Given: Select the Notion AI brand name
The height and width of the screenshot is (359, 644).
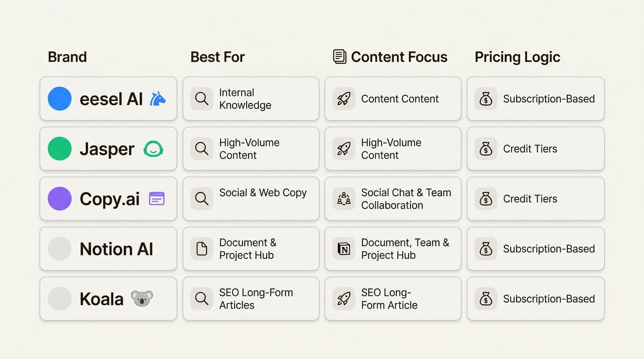Looking at the screenshot, I should [x=117, y=249].
